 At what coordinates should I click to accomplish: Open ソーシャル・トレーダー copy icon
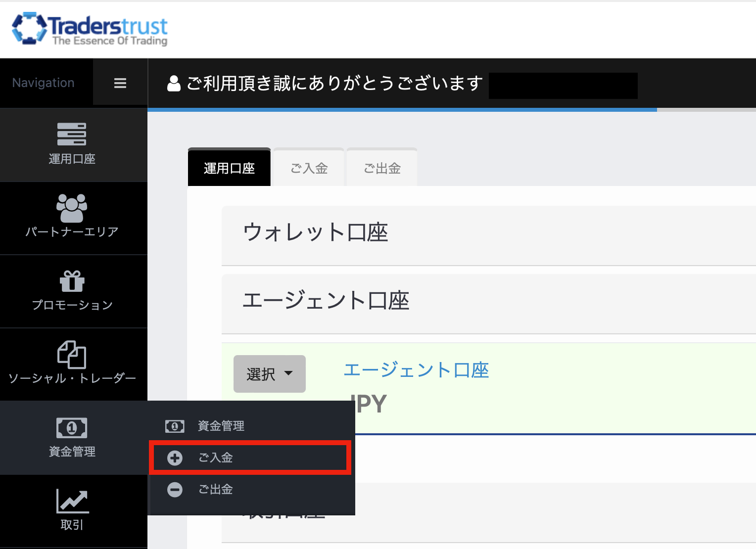[72, 354]
